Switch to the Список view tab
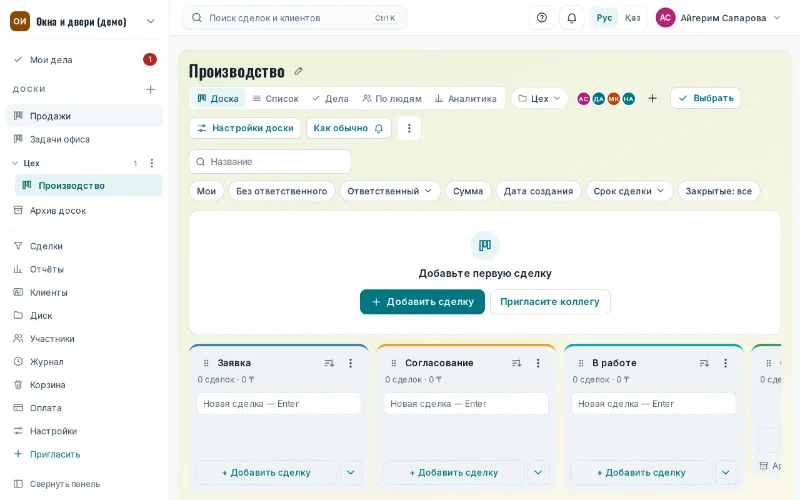 coord(276,98)
